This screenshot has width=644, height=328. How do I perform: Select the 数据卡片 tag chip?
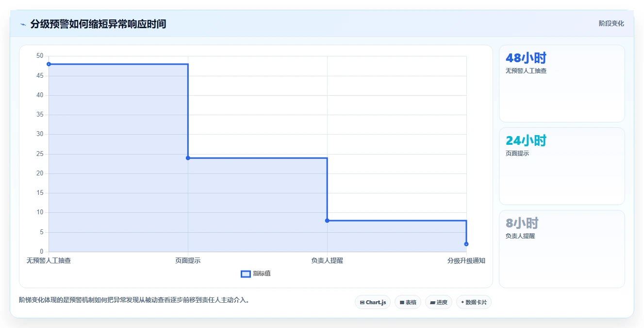point(474,302)
